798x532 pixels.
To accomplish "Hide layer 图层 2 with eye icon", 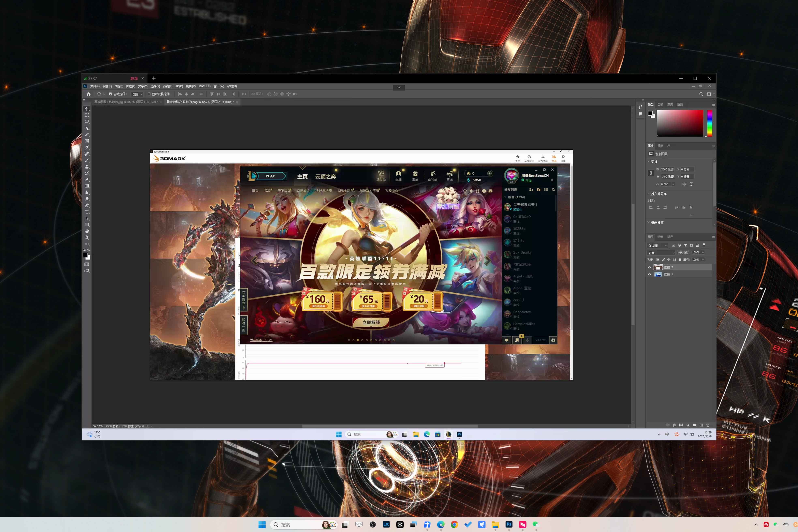I will [649, 267].
